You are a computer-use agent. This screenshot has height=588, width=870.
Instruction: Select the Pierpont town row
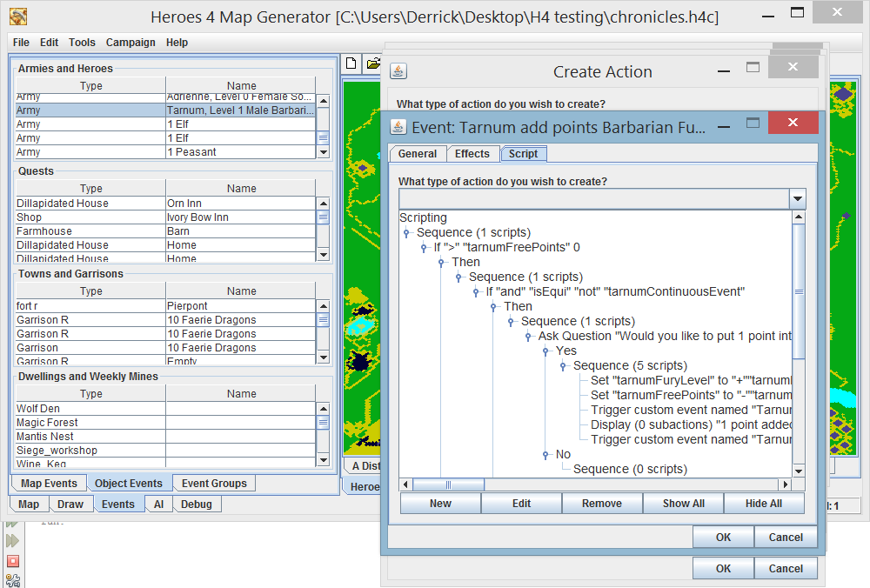tap(165, 306)
